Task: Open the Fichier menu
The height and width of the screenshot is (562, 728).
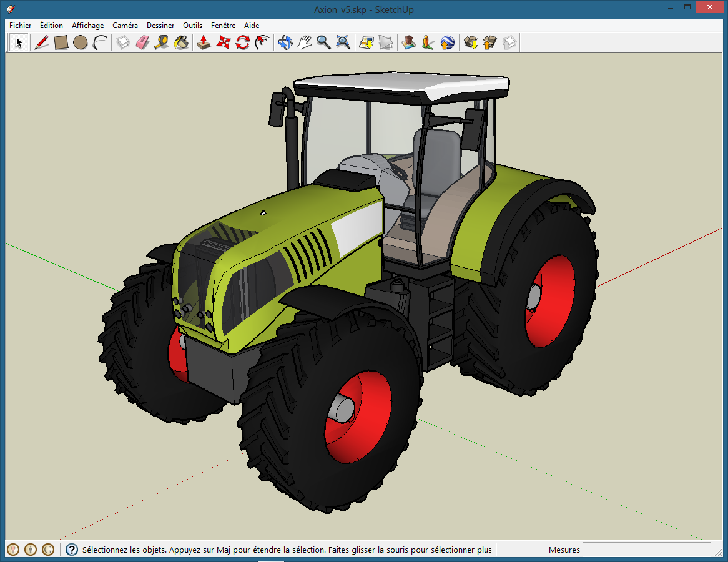Action: (x=20, y=26)
